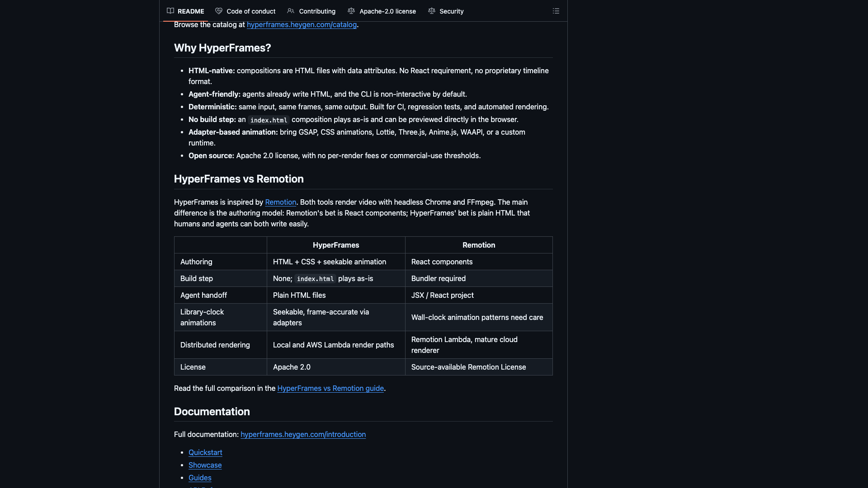Switch to the README tab
868x488 pixels.
185,11
